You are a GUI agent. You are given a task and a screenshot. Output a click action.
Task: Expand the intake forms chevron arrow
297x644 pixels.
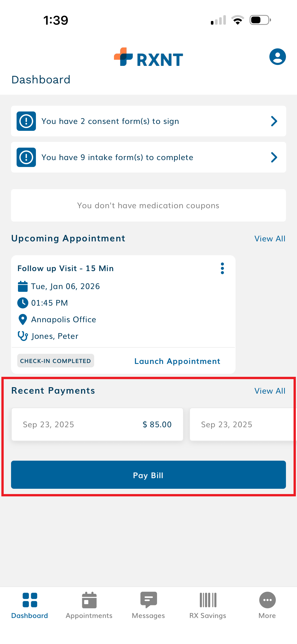tap(274, 157)
